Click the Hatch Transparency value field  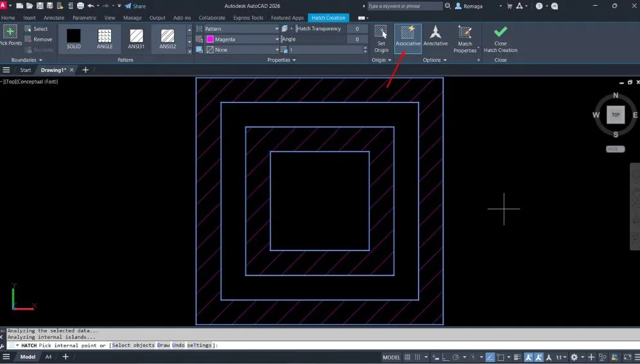point(357,29)
